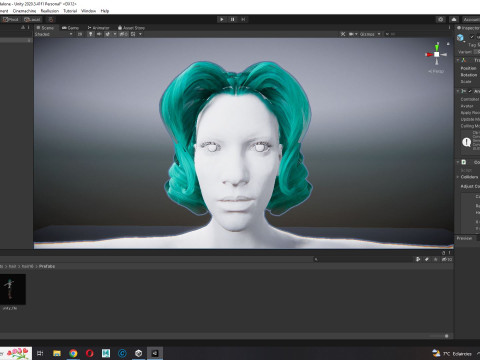Click the prefab cube icon in Inspector
Screen dimensions: 480x360
click(x=461, y=38)
